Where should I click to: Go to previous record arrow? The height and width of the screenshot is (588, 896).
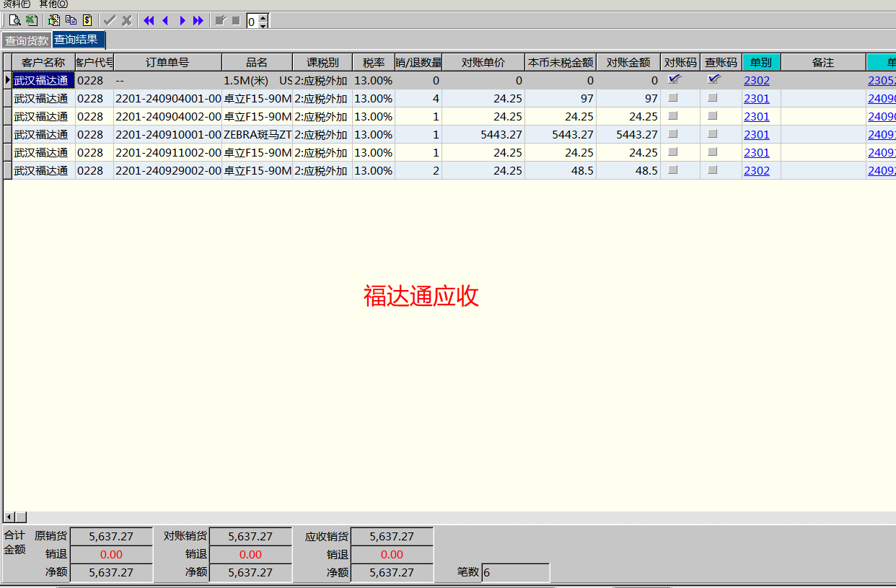point(165,21)
